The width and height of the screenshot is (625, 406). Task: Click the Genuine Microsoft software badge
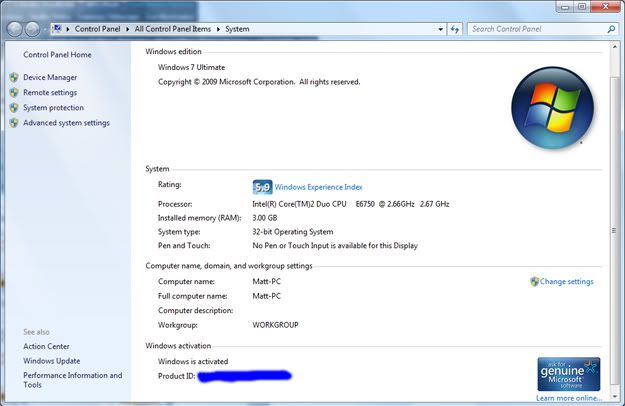tap(569, 374)
